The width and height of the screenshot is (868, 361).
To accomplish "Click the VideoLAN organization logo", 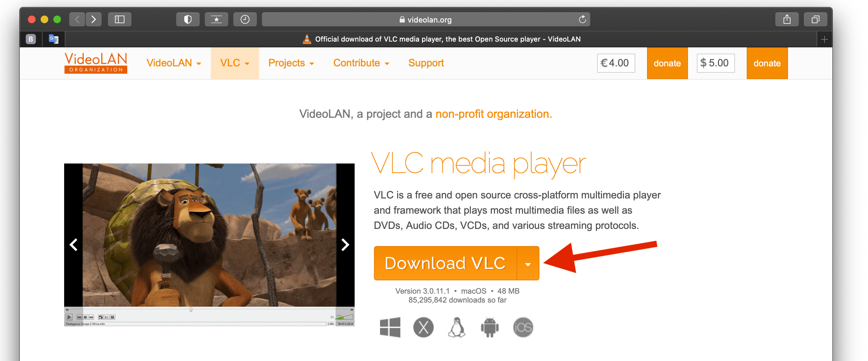I will (x=95, y=63).
